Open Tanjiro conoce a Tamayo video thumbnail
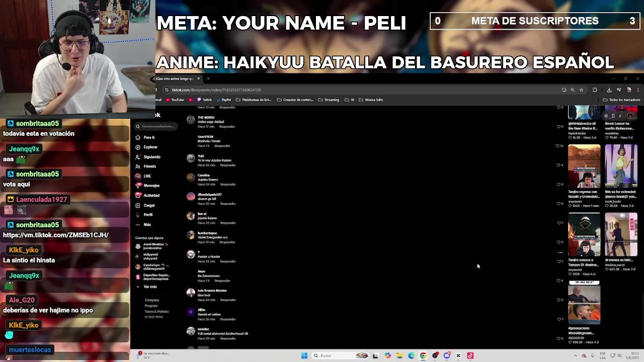644x362 pixels. (x=584, y=235)
